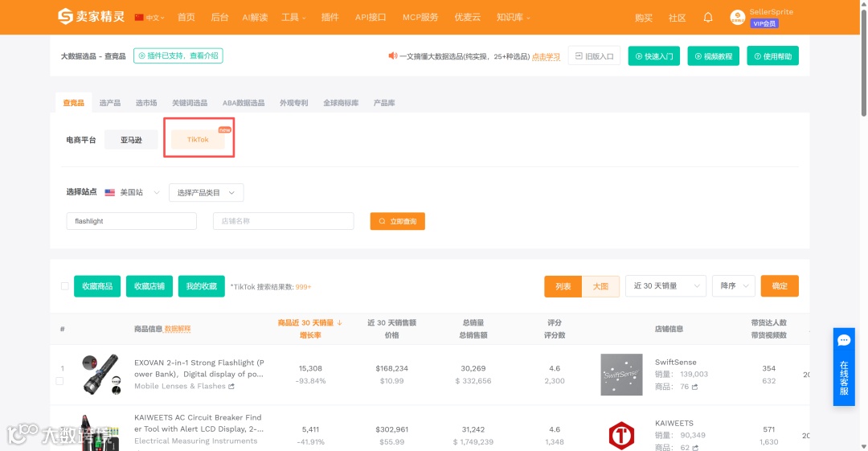868x451 pixels.
Task: Check the EXOVAN flashlight row checkbox
Action: 59,381
